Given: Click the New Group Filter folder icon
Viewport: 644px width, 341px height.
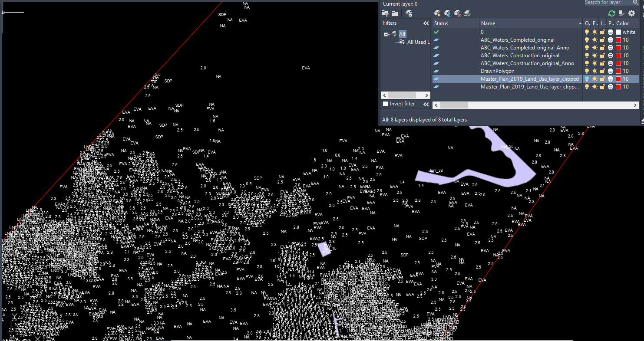Looking at the screenshot, I should 395,13.
